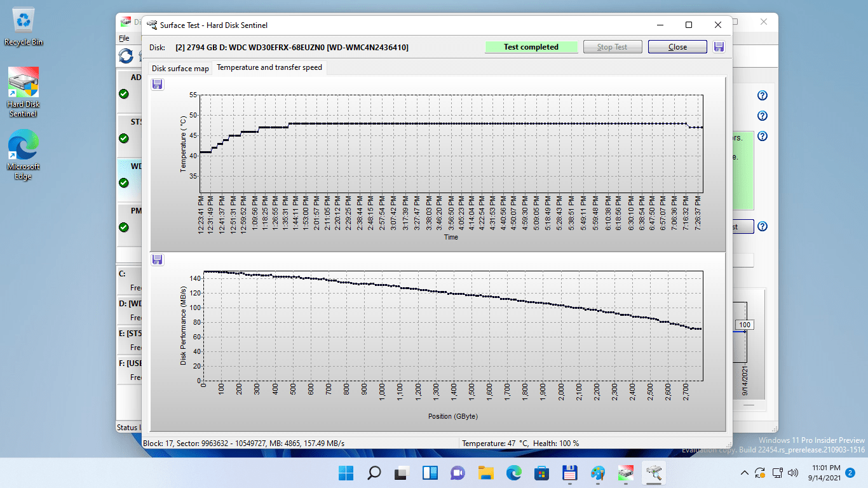Click save icon above disk performance graph
The width and height of the screenshot is (868, 488).
click(x=158, y=259)
